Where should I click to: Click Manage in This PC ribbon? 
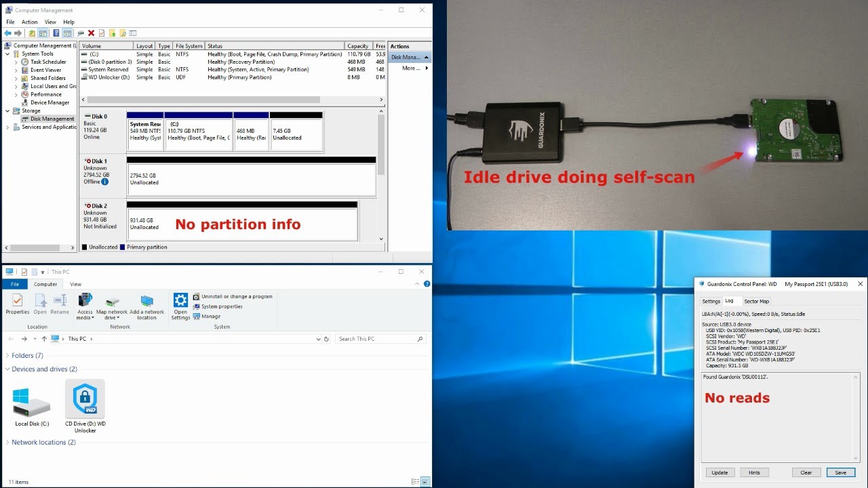(x=207, y=316)
